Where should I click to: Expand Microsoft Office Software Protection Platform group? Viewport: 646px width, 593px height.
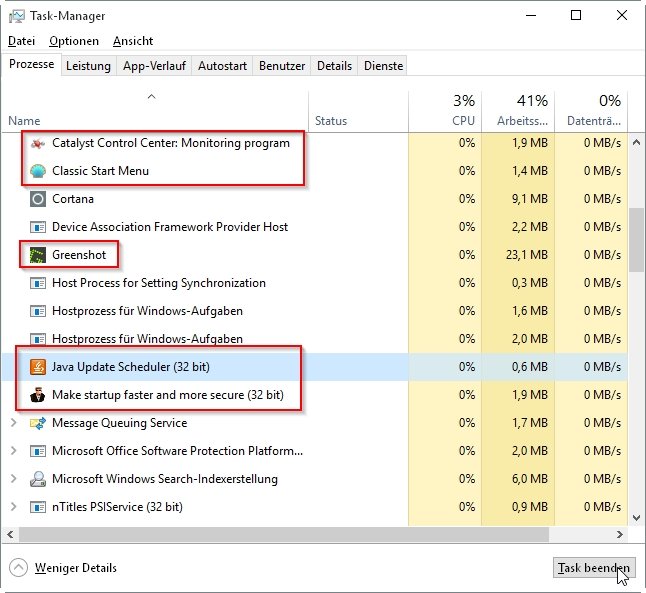pyautogui.click(x=13, y=451)
